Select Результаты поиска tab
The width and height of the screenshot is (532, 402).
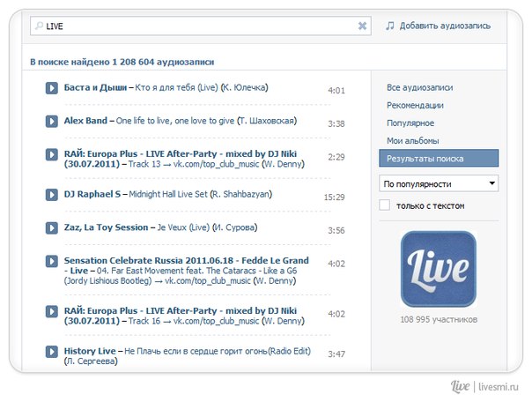[x=439, y=158]
